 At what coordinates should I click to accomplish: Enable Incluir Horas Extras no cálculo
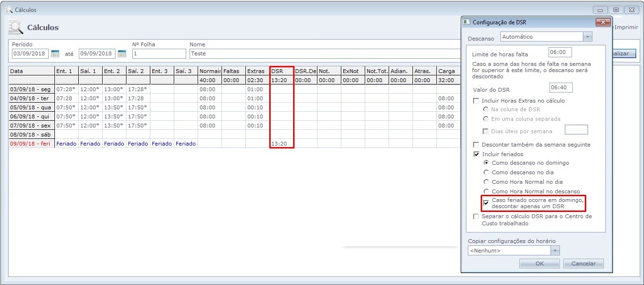[476, 101]
